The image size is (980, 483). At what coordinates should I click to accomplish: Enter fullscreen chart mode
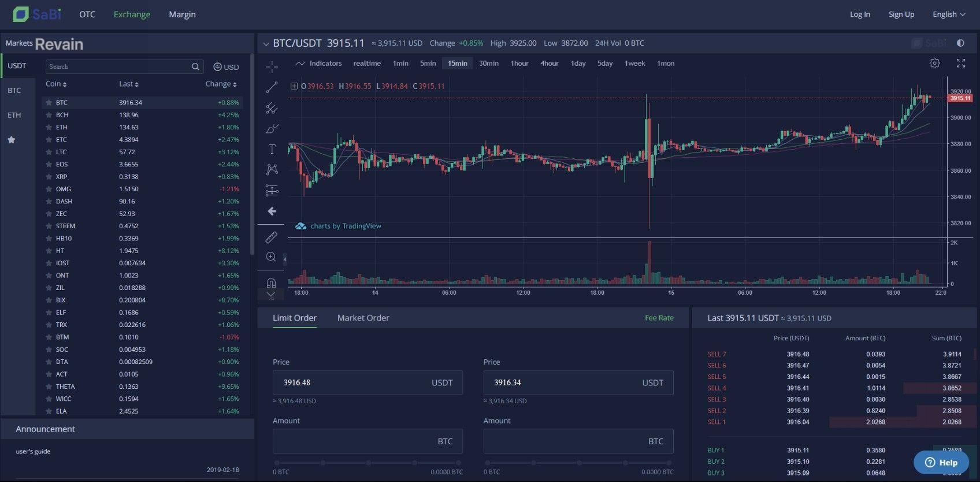[x=961, y=64]
